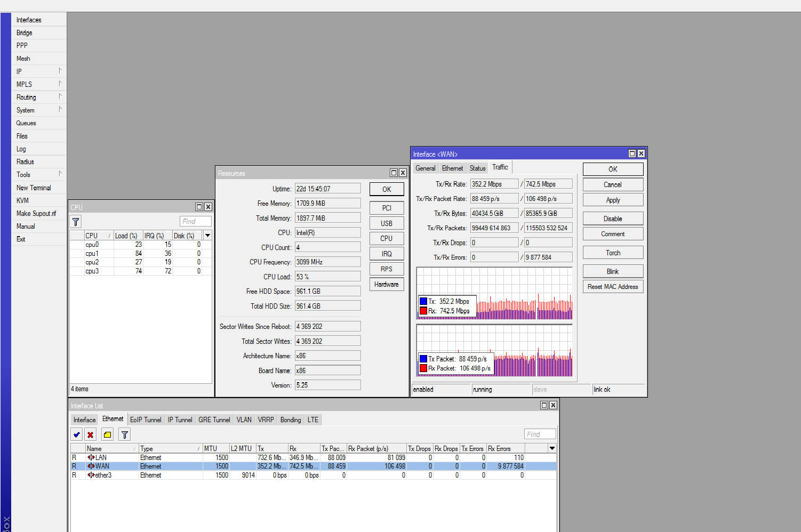Click Find field in CPU window
Viewport: 801px width, 532px height.
(195, 221)
